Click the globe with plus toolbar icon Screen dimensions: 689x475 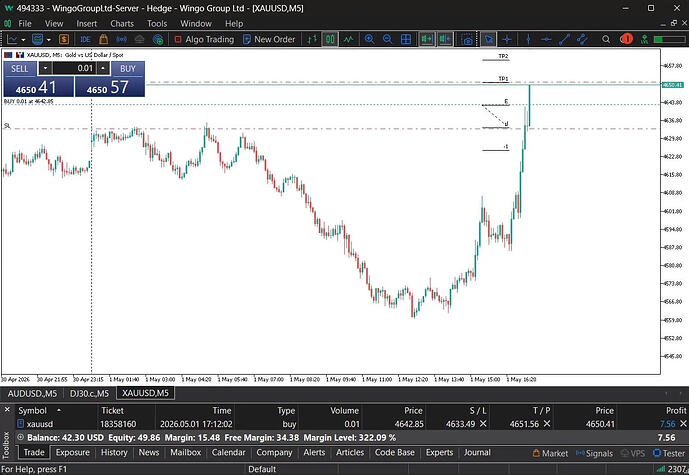coord(158,40)
